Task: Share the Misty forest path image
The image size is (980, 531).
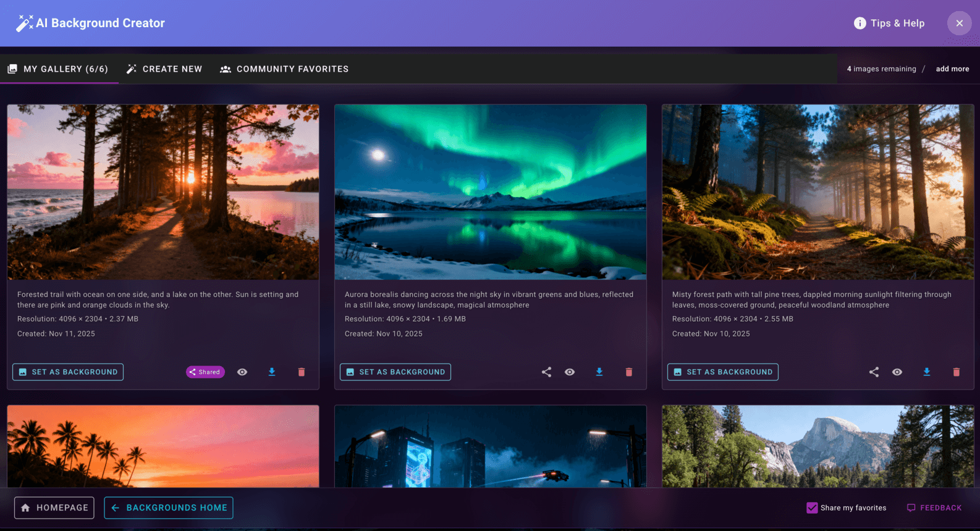Action: tap(874, 372)
